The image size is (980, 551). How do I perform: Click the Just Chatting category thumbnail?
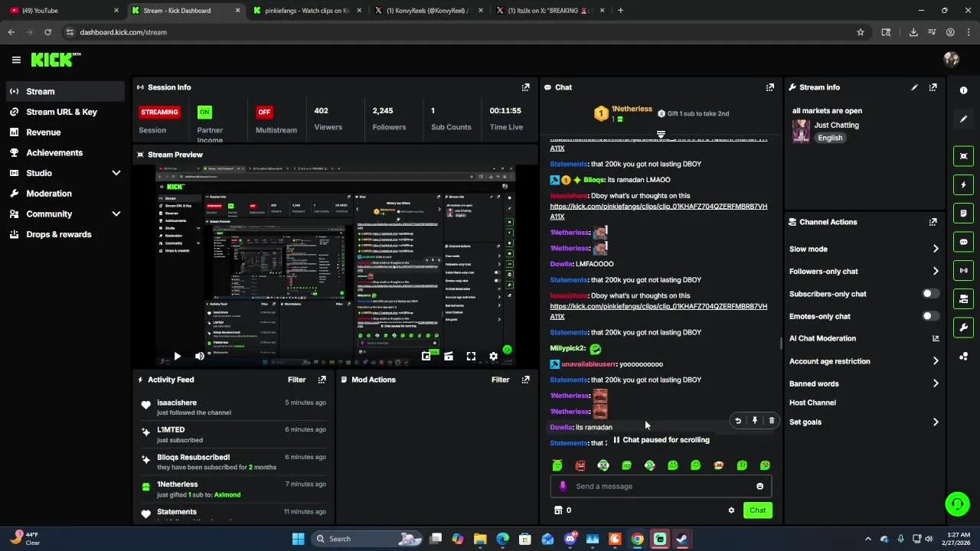pos(801,131)
